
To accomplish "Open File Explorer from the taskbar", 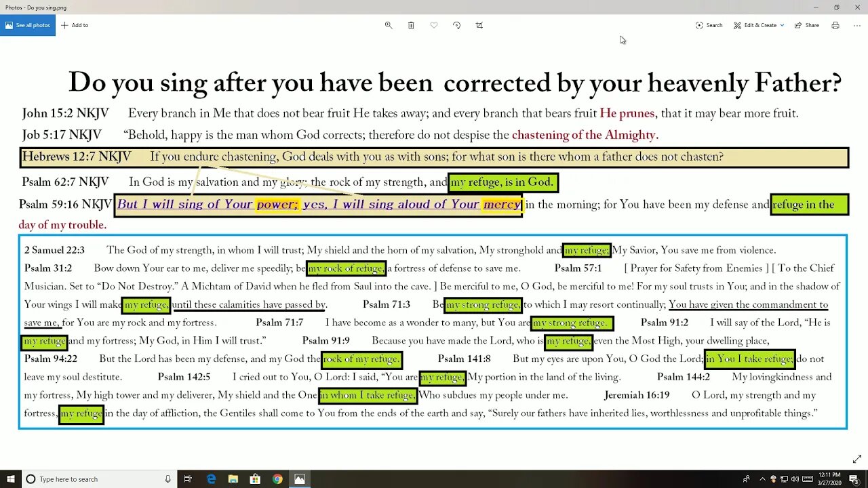I will [233, 479].
